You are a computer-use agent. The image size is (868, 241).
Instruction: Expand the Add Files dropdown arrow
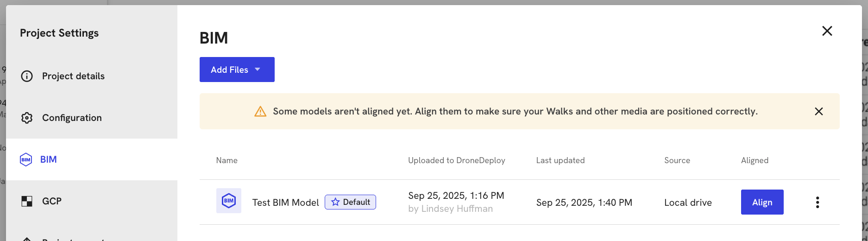click(x=258, y=70)
